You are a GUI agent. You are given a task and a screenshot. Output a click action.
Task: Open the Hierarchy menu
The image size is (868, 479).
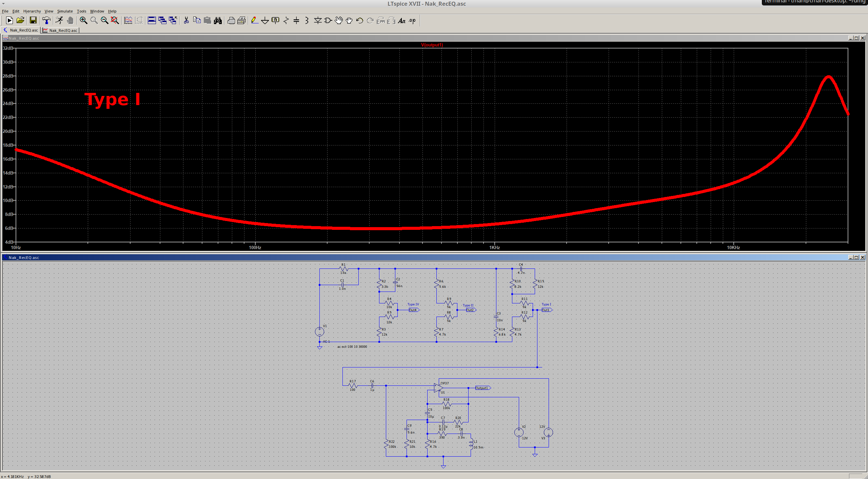[x=32, y=11]
